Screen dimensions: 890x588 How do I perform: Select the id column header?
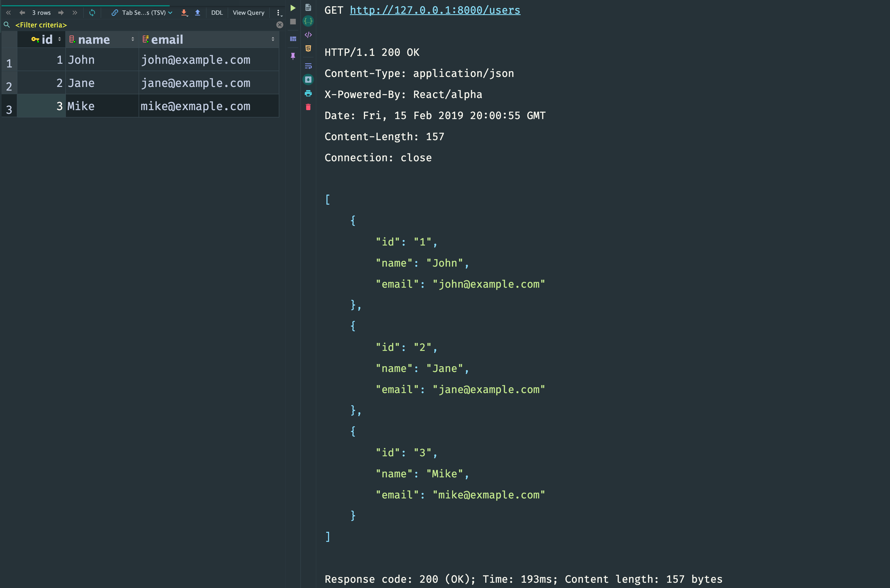(41, 39)
